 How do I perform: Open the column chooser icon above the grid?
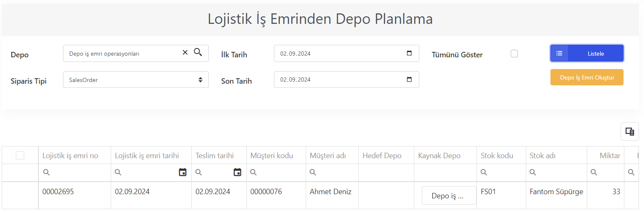(x=630, y=131)
